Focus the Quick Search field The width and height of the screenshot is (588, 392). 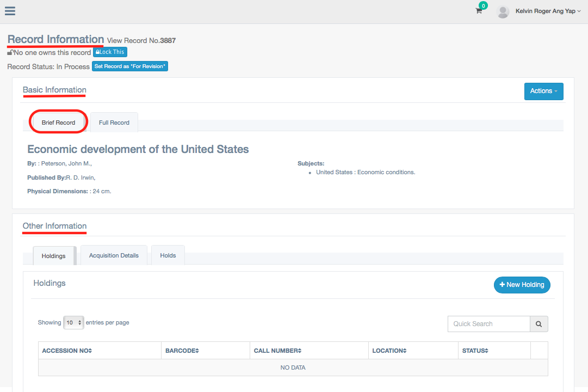coord(488,324)
